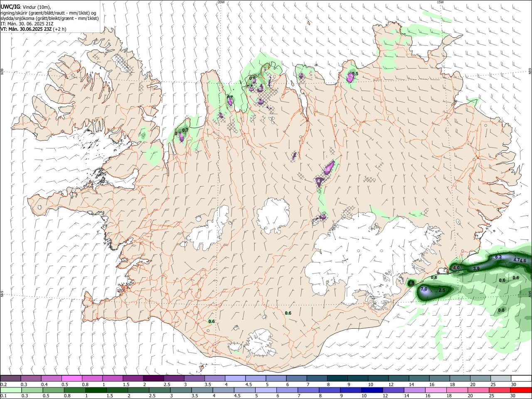532x399 pixels.
Task: Select the snow-scale swatch starting at 0.2
Action: click(x=11, y=378)
